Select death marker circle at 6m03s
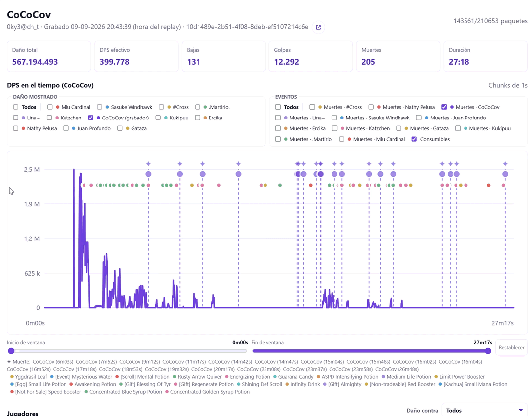This screenshot has width=532, height=416. click(x=148, y=174)
